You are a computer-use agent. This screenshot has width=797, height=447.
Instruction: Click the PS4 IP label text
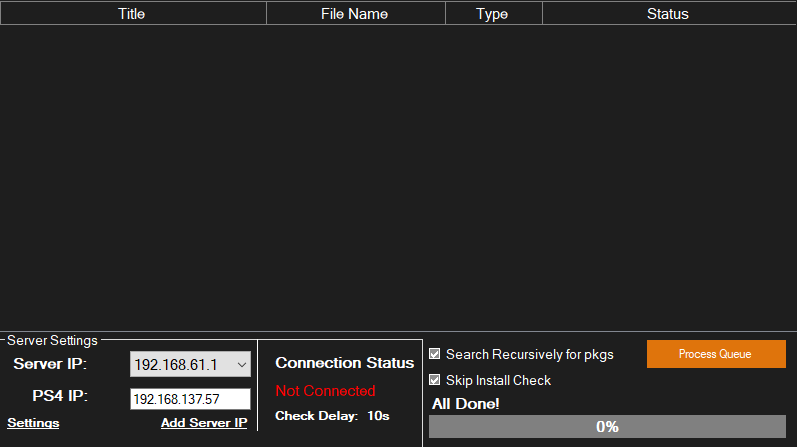click(59, 396)
